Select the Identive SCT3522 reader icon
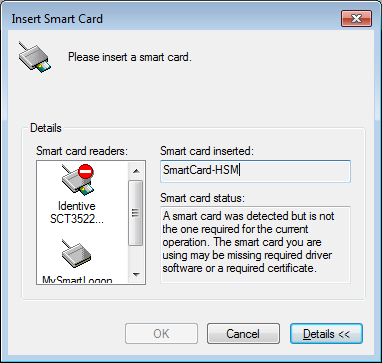Image resolution: width=382 pixels, height=363 pixels. coord(78,180)
